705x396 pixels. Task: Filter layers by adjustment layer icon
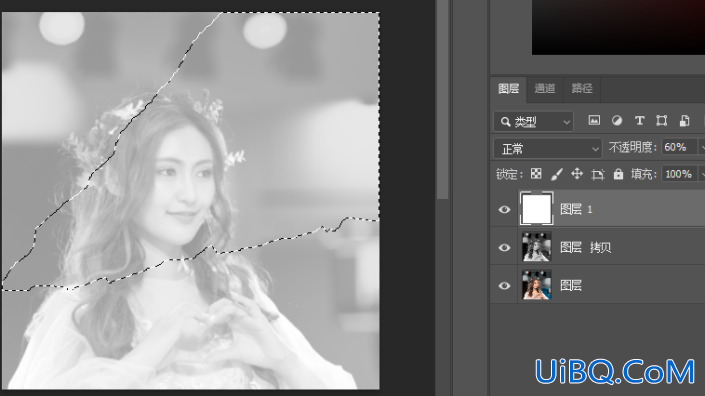tap(617, 120)
